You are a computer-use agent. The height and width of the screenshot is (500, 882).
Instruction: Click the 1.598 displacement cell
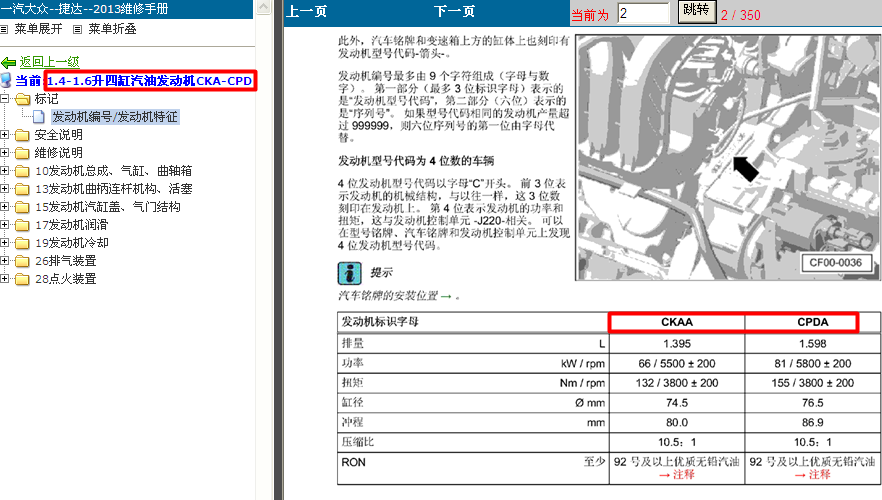tap(813, 344)
